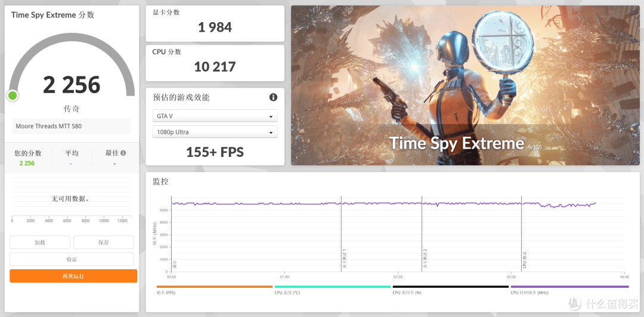Click the 无可用数据 message in chart
Viewport: 644px width, 317px height.
pos(70,199)
